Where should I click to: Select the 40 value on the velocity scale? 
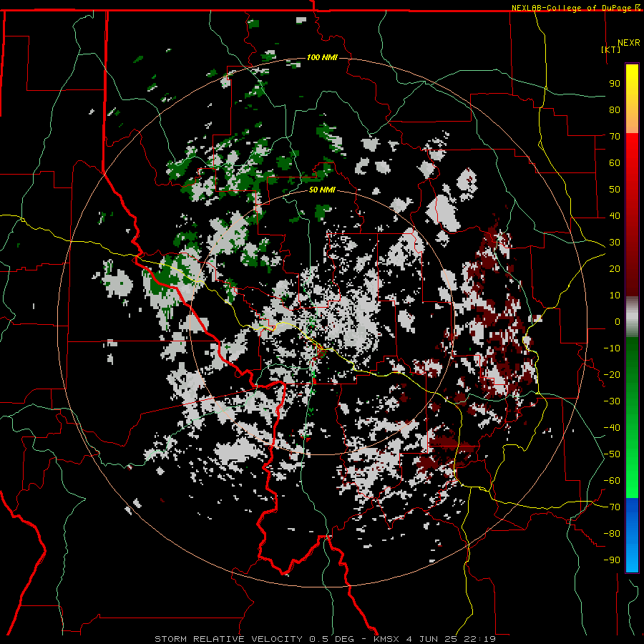click(615, 215)
